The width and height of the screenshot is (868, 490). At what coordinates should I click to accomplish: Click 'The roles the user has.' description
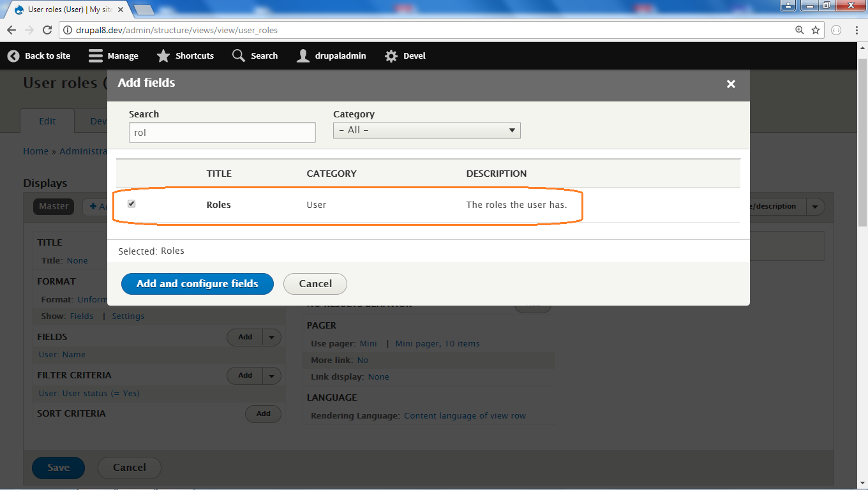pyautogui.click(x=517, y=205)
